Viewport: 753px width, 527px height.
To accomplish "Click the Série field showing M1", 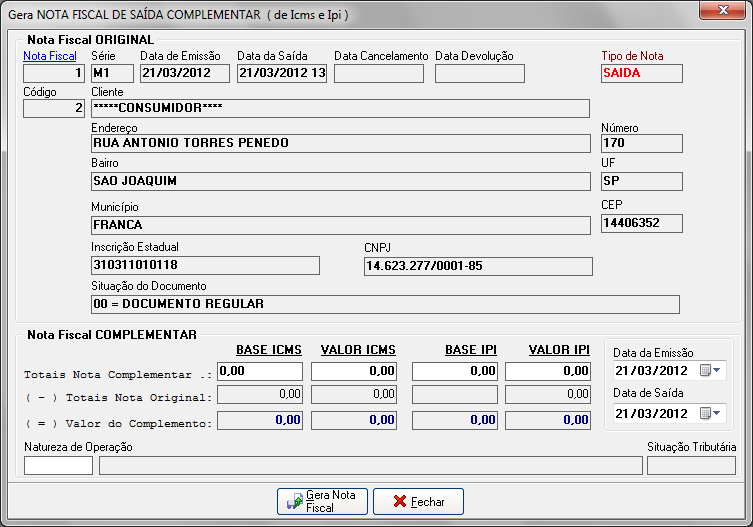I will click(x=112, y=74).
